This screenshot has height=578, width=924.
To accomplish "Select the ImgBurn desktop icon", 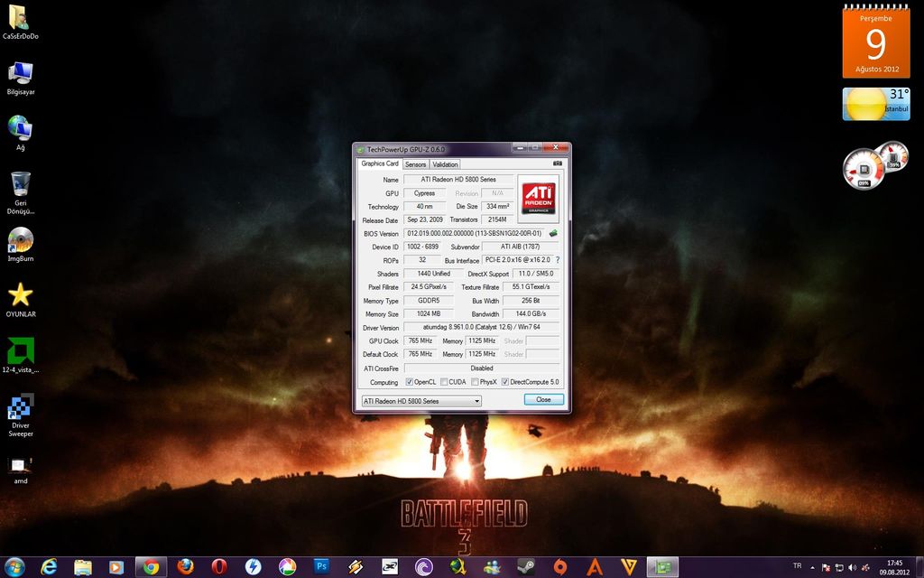I will (21, 245).
